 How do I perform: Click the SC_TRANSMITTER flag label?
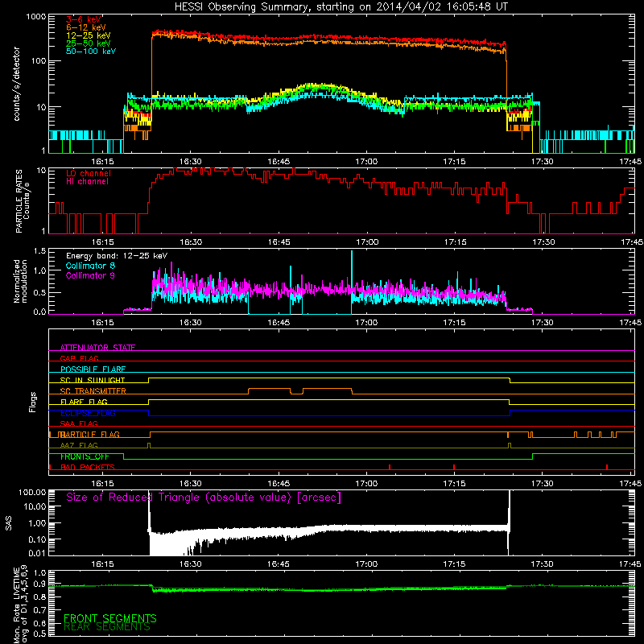(x=93, y=391)
